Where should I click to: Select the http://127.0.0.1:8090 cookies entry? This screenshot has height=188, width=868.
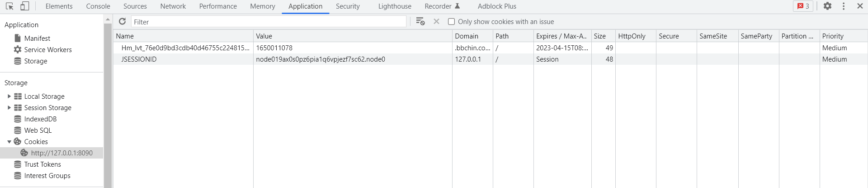(x=61, y=153)
